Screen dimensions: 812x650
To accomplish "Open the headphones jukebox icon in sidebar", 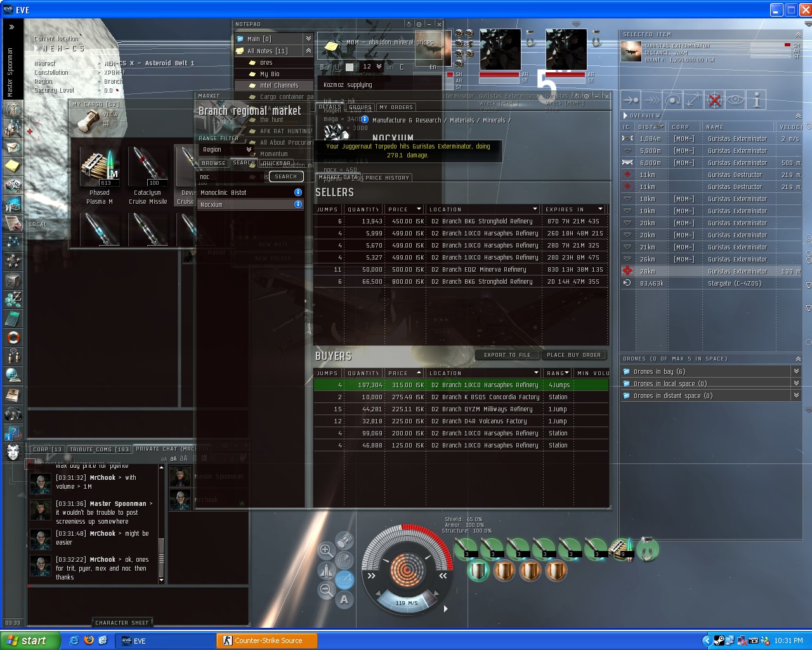I will [13, 414].
